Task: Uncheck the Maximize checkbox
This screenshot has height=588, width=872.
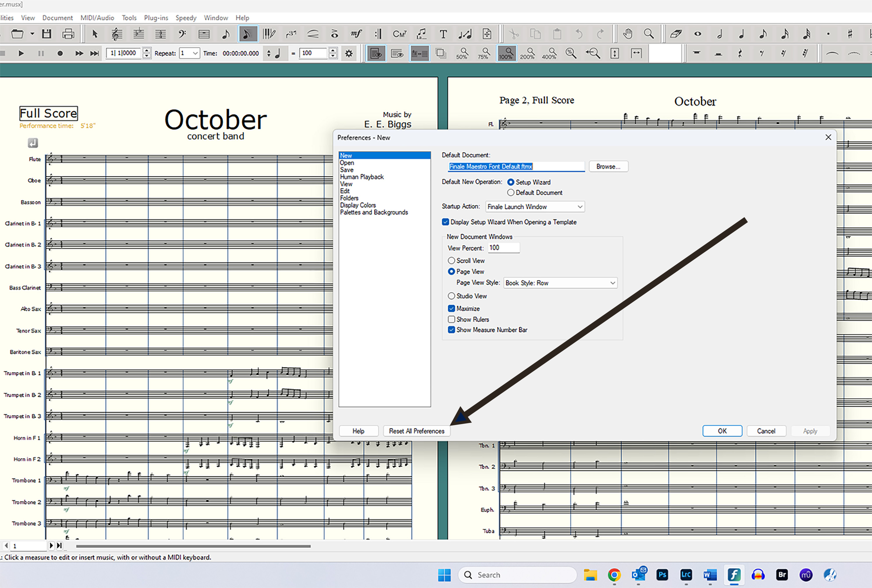Action: 451,308
